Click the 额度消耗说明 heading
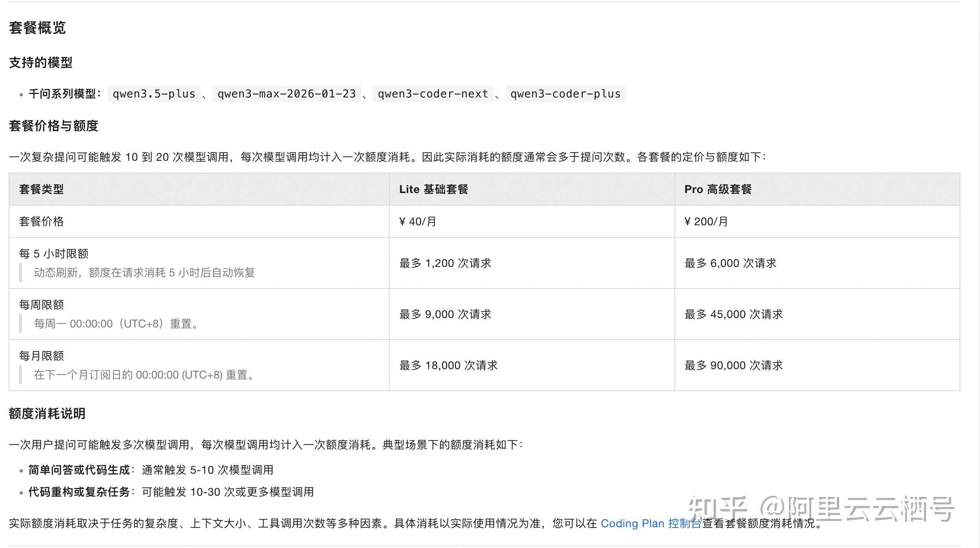 tap(47, 414)
